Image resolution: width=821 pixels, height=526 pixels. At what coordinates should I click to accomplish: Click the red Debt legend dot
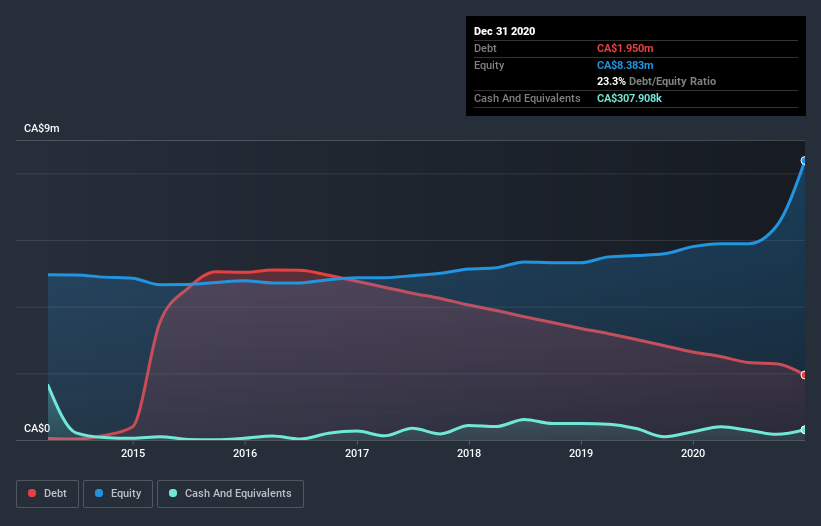[x=32, y=493]
